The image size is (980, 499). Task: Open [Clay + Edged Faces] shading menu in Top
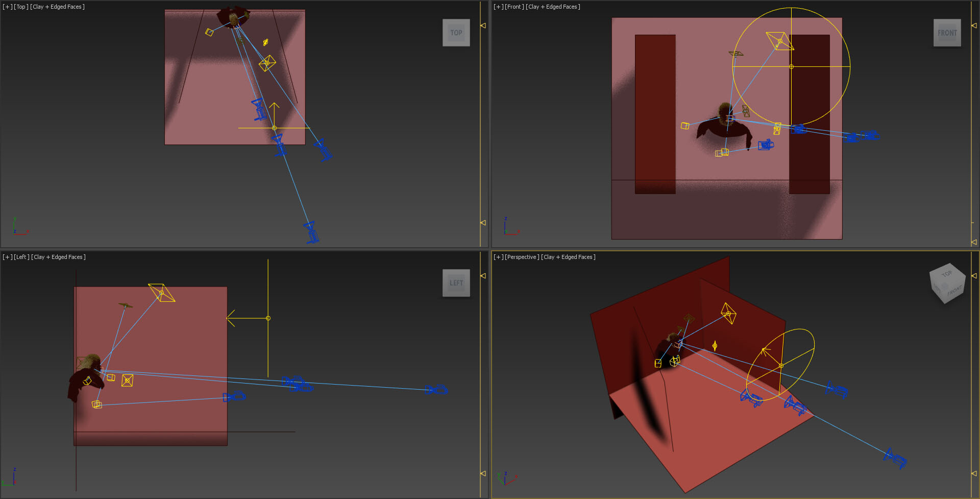pyautogui.click(x=57, y=7)
